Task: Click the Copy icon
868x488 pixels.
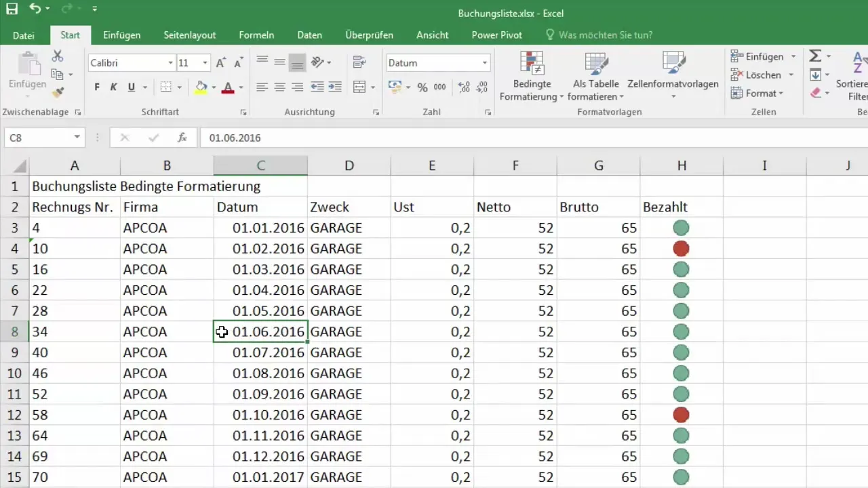Action: click(58, 75)
